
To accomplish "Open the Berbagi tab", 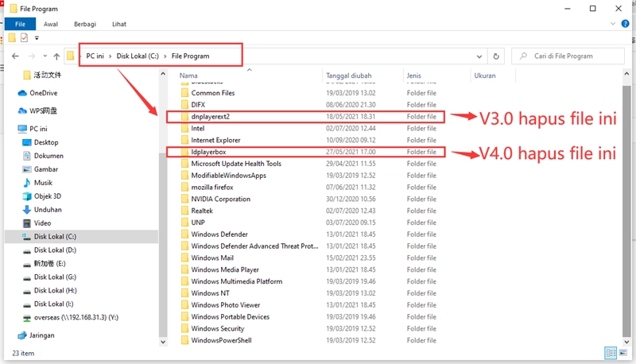I will [85, 24].
